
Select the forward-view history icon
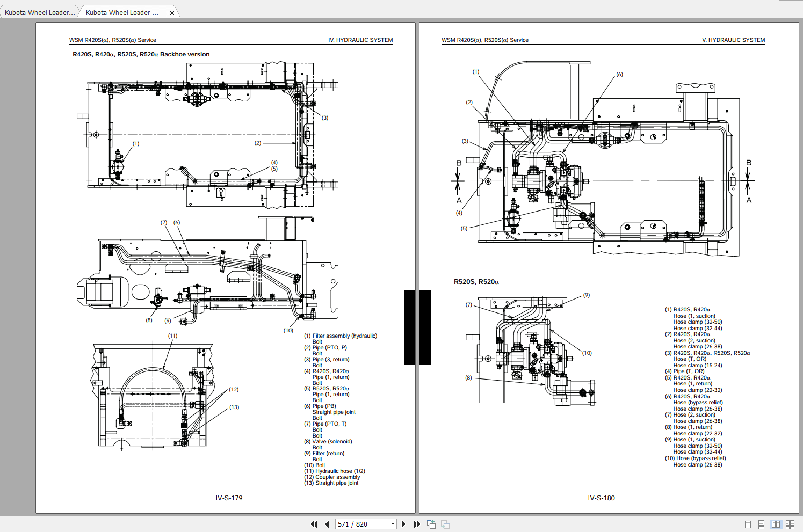coord(445,524)
